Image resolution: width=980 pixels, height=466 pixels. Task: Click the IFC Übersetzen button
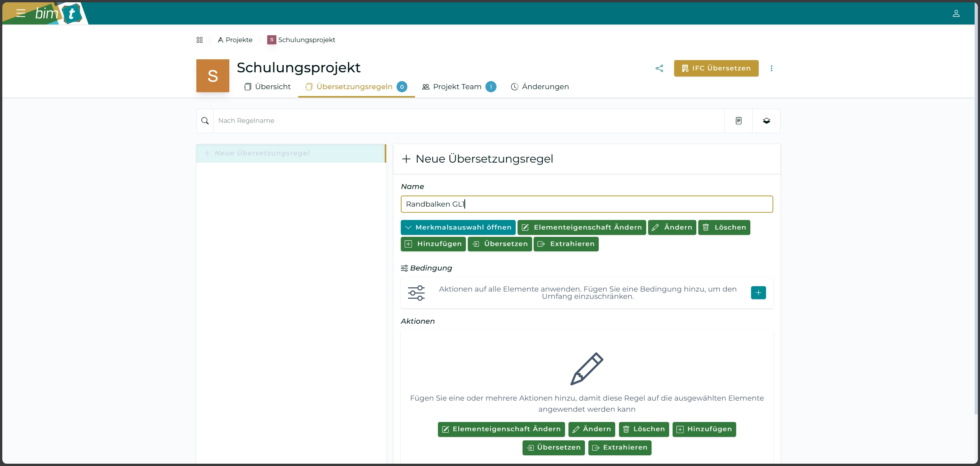pyautogui.click(x=716, y=68)
